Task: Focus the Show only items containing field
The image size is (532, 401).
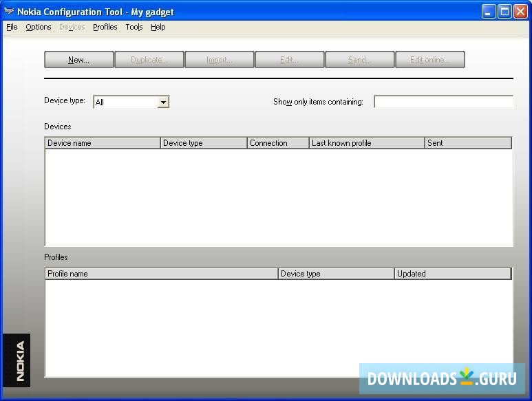Action: [443, 102]
